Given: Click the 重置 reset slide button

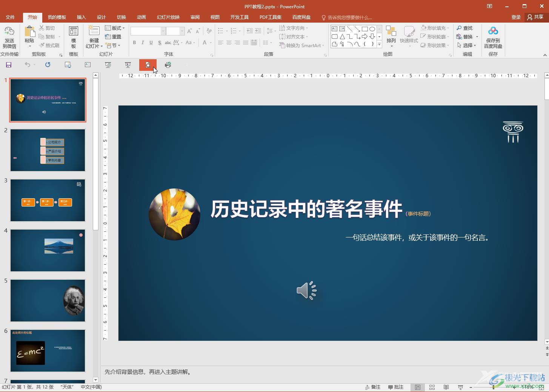Looking at the screenshot, I should tap(113, 37).
